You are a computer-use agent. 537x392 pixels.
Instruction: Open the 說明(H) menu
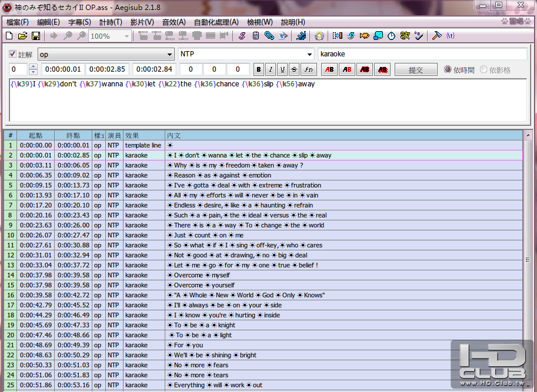[x=293, y=22]
